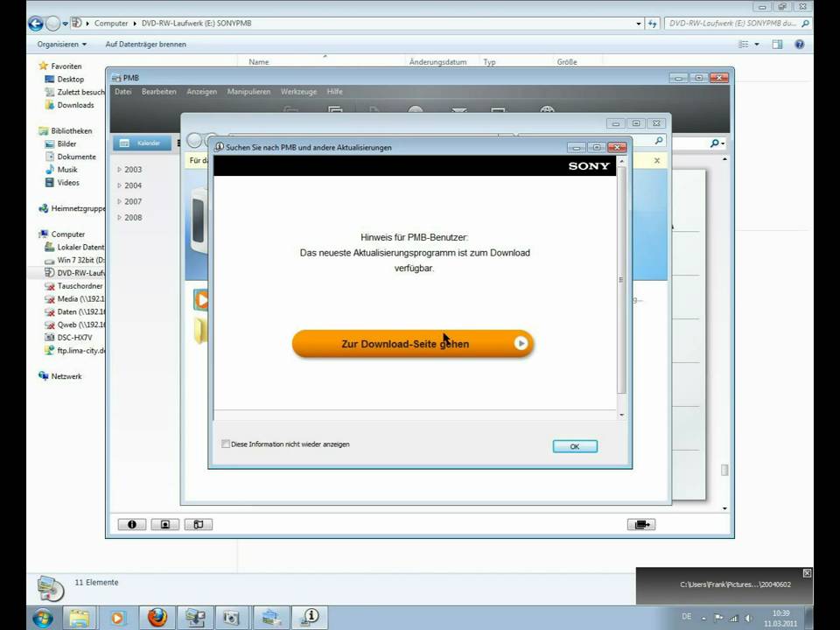Open Windows Media Player from taskbar
The width and height of the screenshot is (840, 630).
(x=117, y=619)
